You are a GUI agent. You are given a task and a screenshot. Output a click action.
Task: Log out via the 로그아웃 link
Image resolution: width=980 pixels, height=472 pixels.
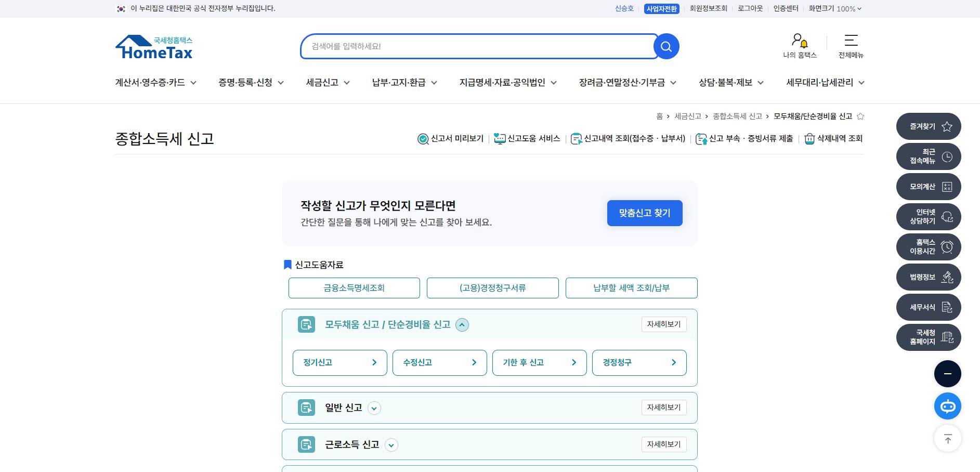(x=750, y=8)
